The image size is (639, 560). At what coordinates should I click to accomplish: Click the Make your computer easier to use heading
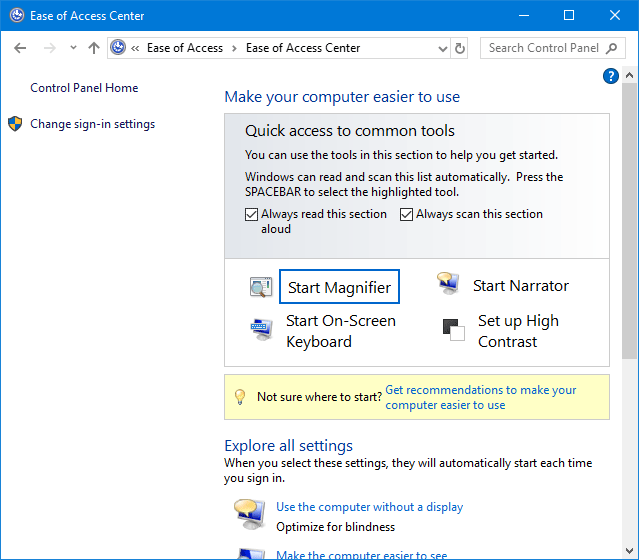click(342, 97)
